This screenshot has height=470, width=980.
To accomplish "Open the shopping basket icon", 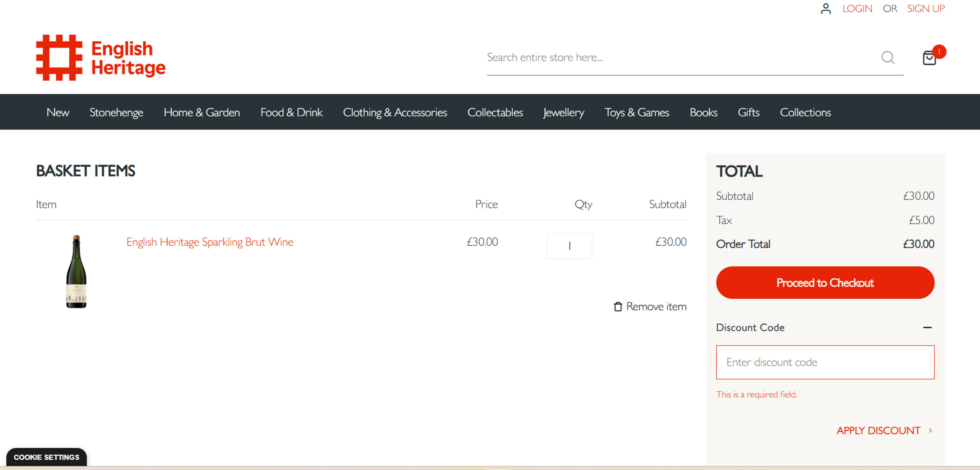I will click(x=929, y=58).
